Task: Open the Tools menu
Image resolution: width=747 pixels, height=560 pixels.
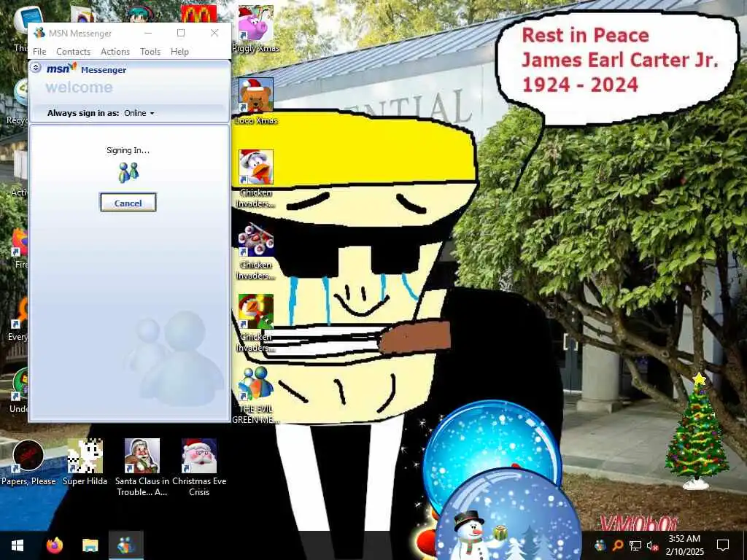Action: 150,52
